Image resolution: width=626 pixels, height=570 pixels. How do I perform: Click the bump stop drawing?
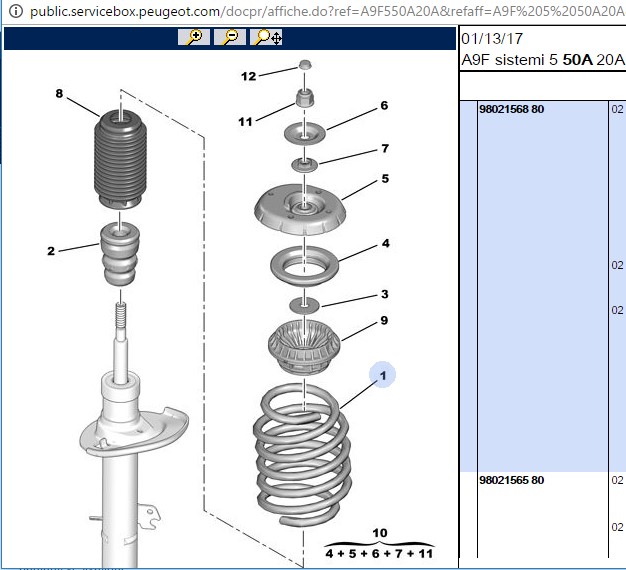point(119,254)
